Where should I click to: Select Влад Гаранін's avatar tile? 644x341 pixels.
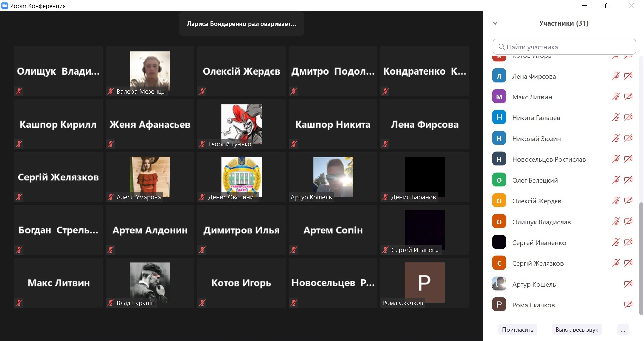click(x=150, y=283)
